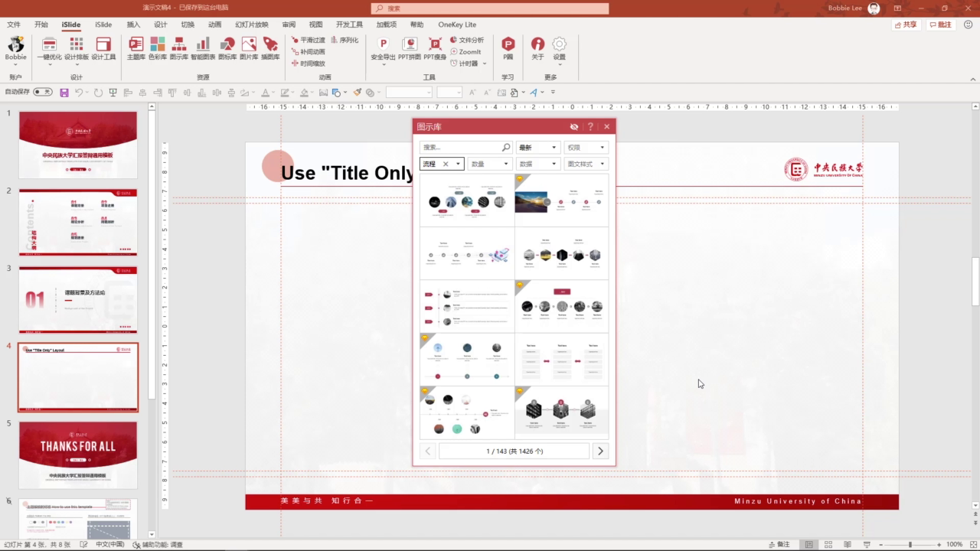Expand the 图文样式 style dropdown

coord(586,164)
